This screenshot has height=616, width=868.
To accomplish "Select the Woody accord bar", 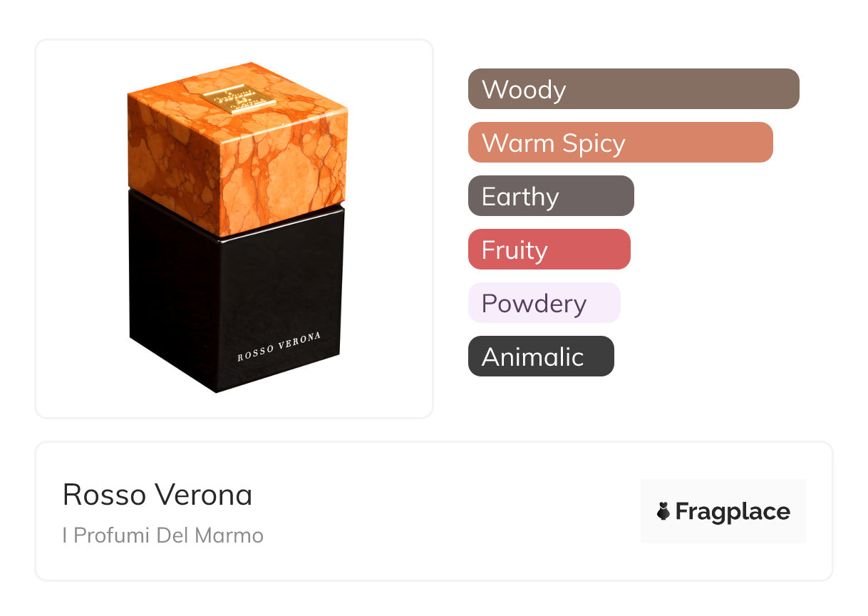I will 633,89.
